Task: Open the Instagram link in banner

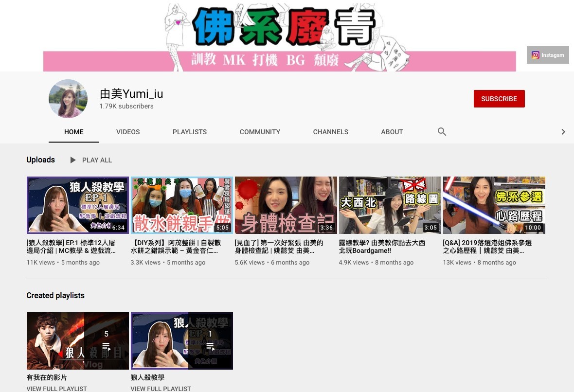Action: (548, 55)
